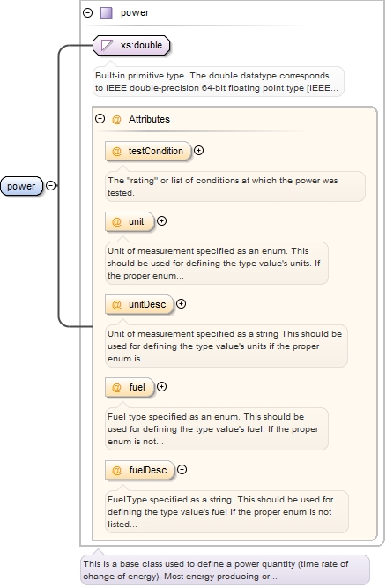The height and width of the screenshot is (588, 386).
Task: Click the testCondition attribute label
Action: 155,151
